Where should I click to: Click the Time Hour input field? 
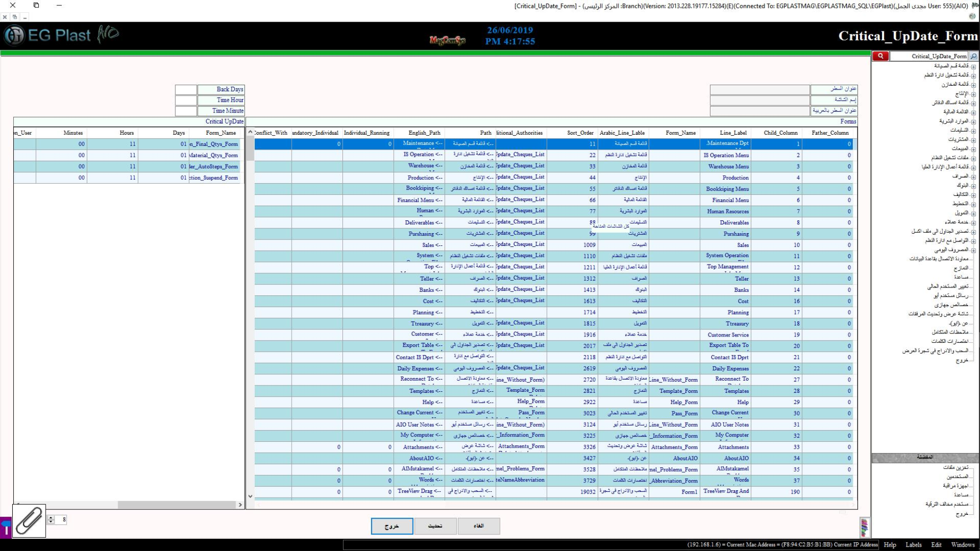[x=186, y=100]
